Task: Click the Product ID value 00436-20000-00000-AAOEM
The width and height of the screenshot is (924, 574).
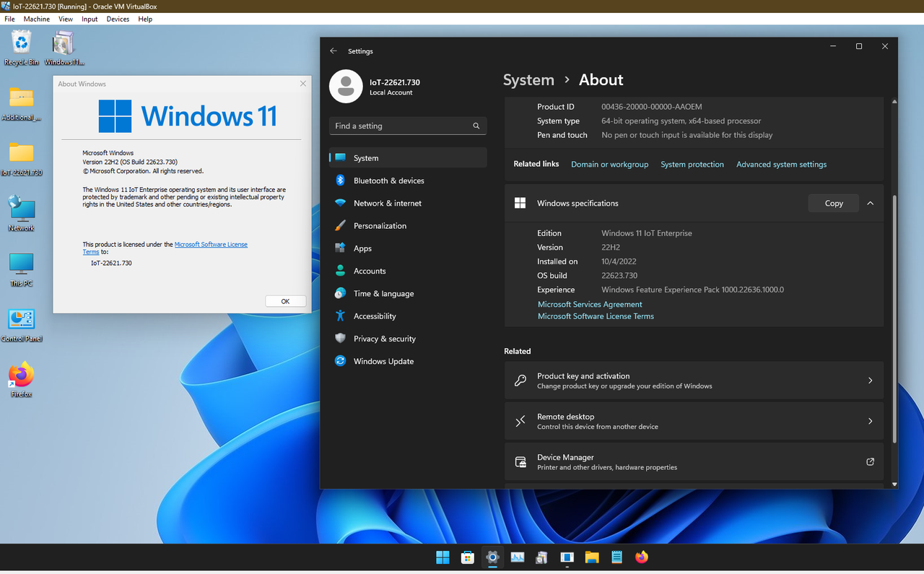Action: click(652, 107)
